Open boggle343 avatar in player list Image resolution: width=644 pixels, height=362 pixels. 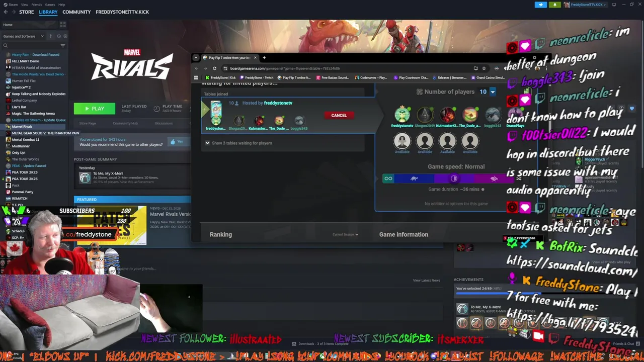pos(493,115)
